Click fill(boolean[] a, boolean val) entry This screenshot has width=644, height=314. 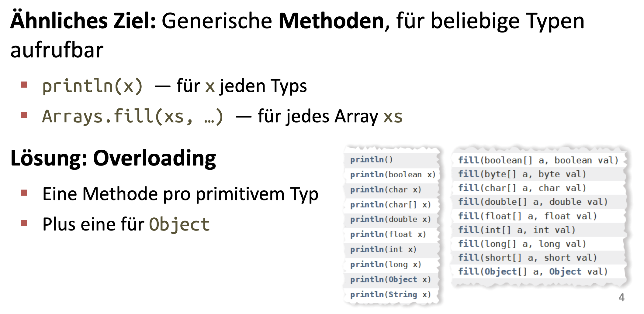point(538,160)
